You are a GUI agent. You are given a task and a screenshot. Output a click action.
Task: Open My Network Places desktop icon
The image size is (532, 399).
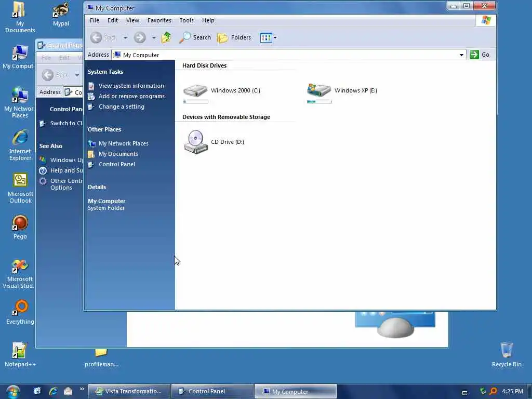point(19,102)
